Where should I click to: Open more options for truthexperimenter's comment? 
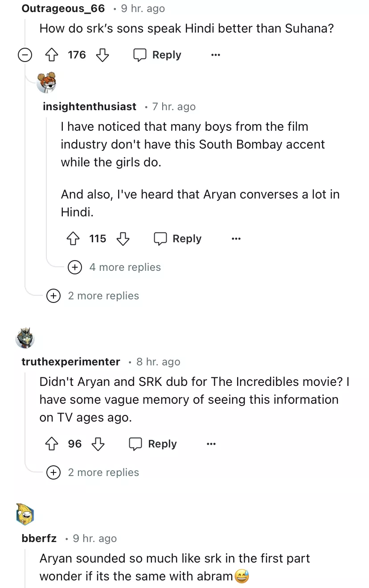(211, 444)
